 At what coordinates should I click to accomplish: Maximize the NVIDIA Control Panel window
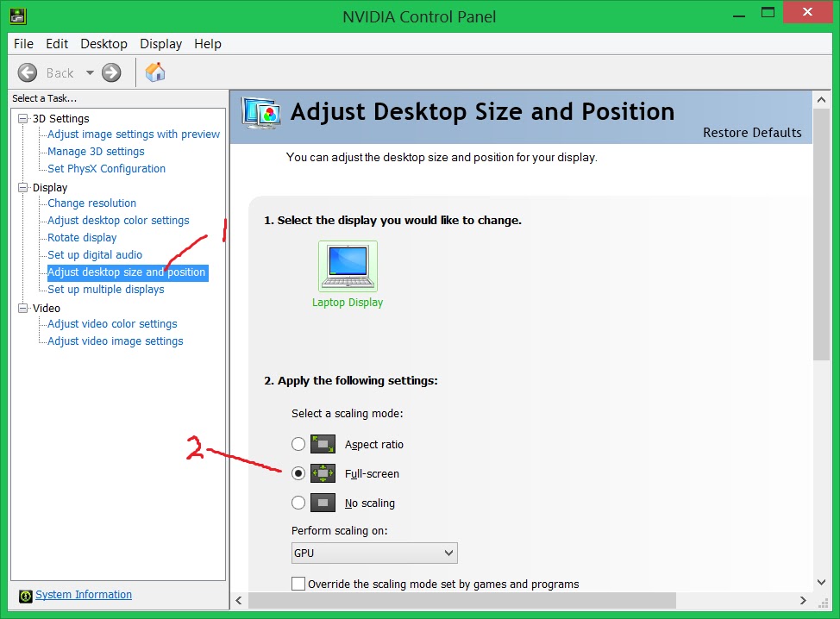tap(768, 12)
